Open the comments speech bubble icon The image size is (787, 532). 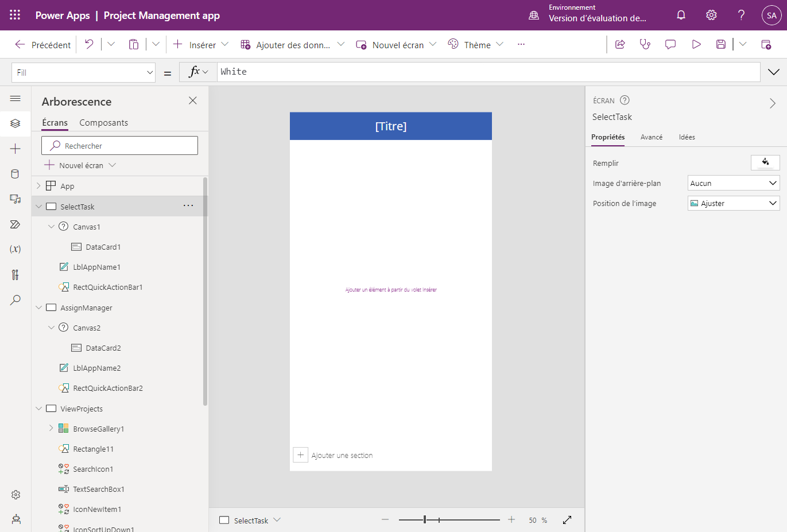coord(670,44)
